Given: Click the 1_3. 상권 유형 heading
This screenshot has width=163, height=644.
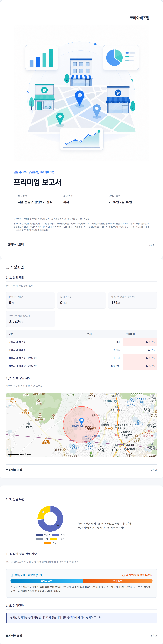Looking at the screenshot, I should tap(15, 499).
